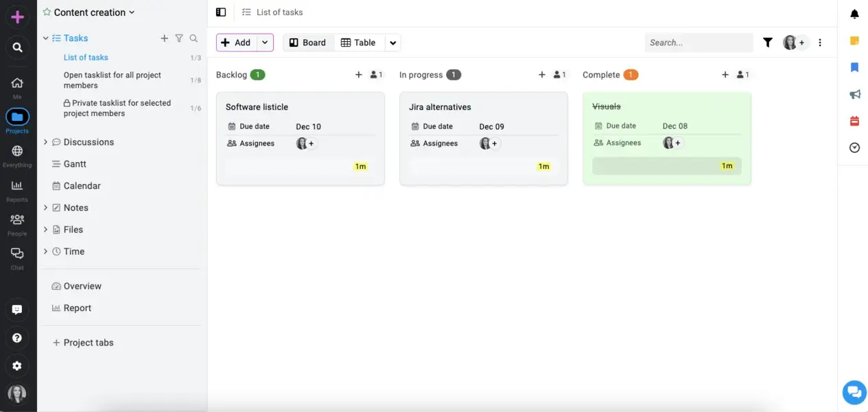This screenshot has height=412, width=868.
Task: Open the Reports icon in left sidebar
Action: tap(17, 186)
